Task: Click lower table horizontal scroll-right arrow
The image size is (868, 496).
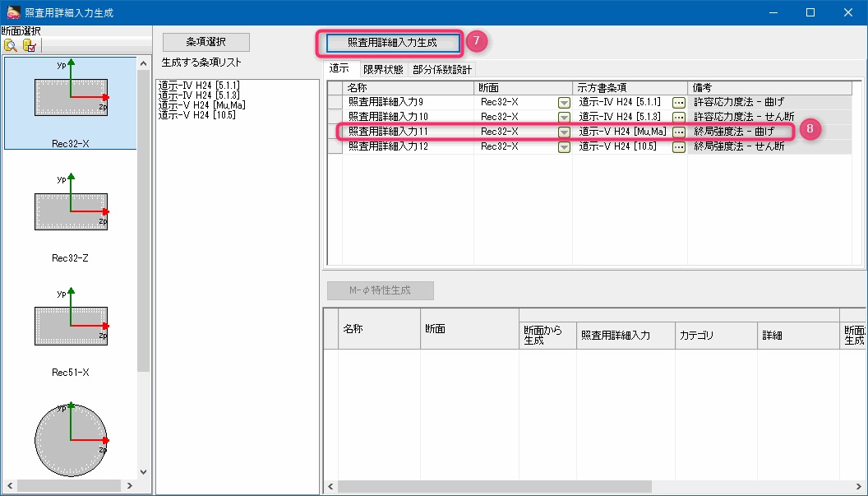Action: click(x=861, y=487)
